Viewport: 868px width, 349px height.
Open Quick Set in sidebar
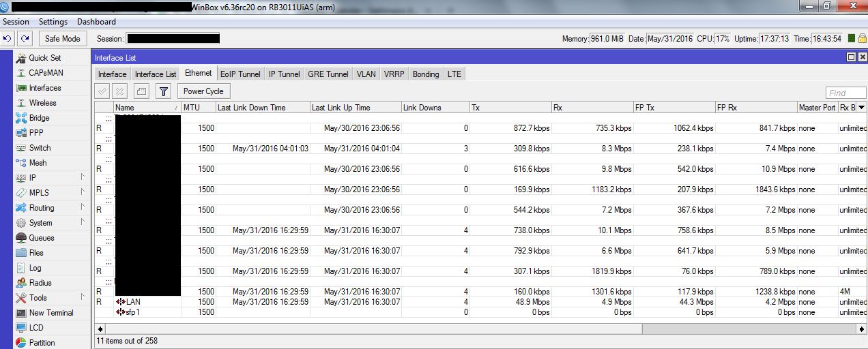point(44,58)
